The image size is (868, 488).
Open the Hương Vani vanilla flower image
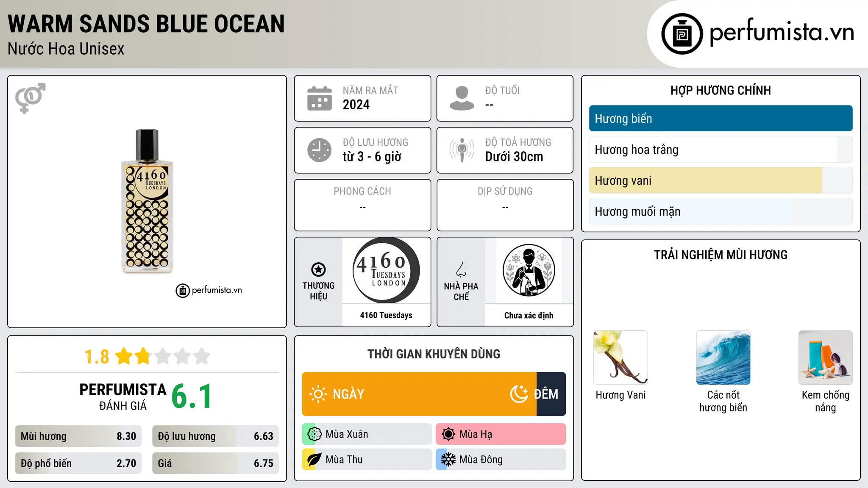click(620, 358)
